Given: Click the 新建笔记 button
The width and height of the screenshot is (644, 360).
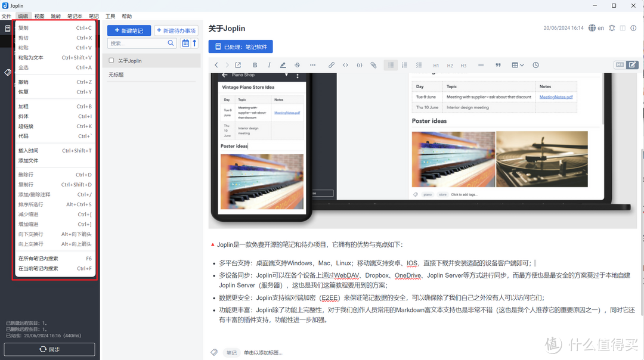Looking at the screenshot, I should coord(129,30).
